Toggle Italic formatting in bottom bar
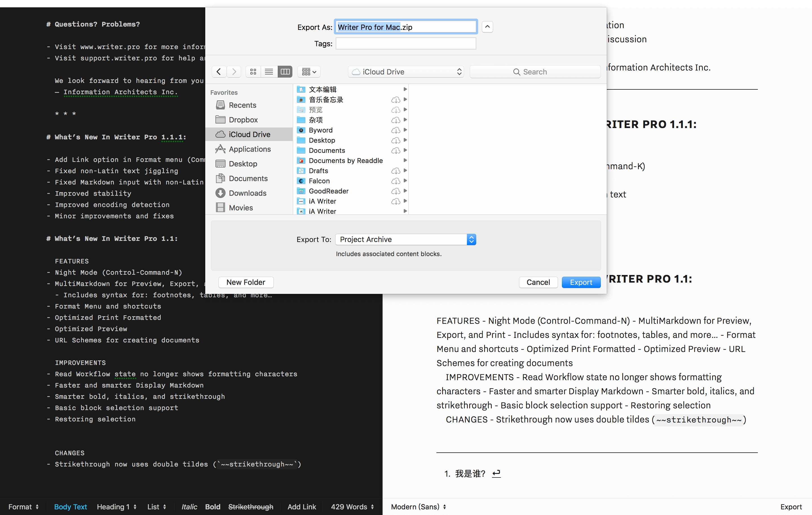The width and height of the screenshot is (812, 515). (189, 507)
